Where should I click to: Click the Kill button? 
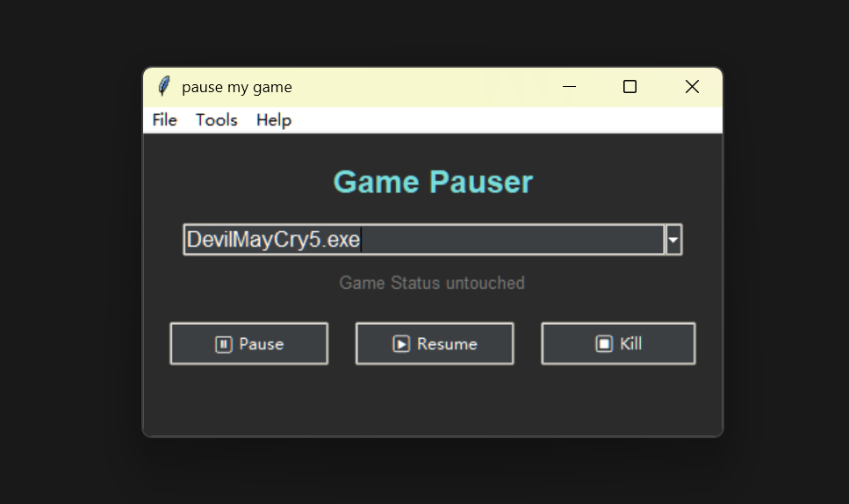click(618, 344)
